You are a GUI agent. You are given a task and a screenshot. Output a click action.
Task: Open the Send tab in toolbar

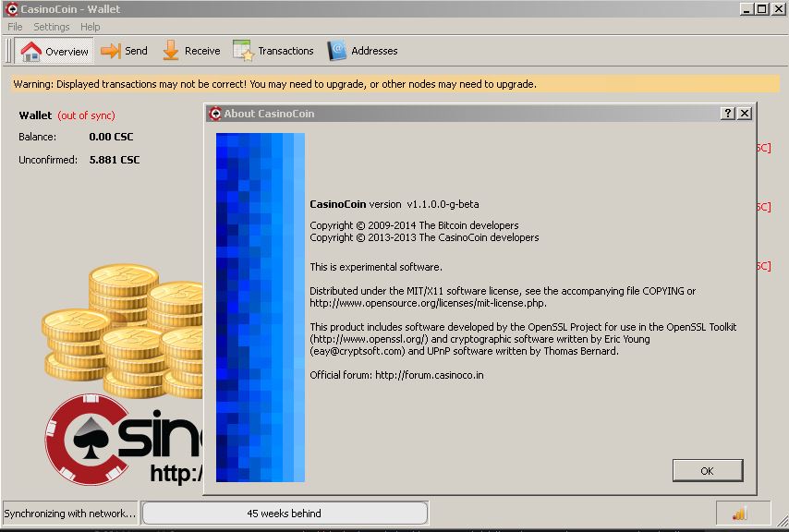[x=124, y=51]
